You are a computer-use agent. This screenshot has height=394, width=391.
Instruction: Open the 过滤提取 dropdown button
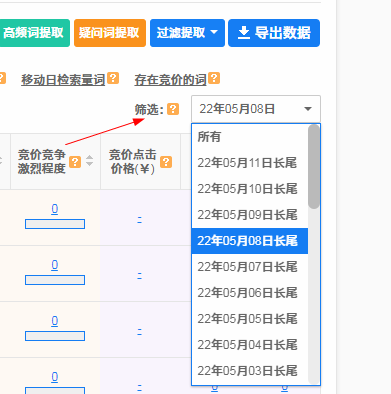[x=187, y=33]
